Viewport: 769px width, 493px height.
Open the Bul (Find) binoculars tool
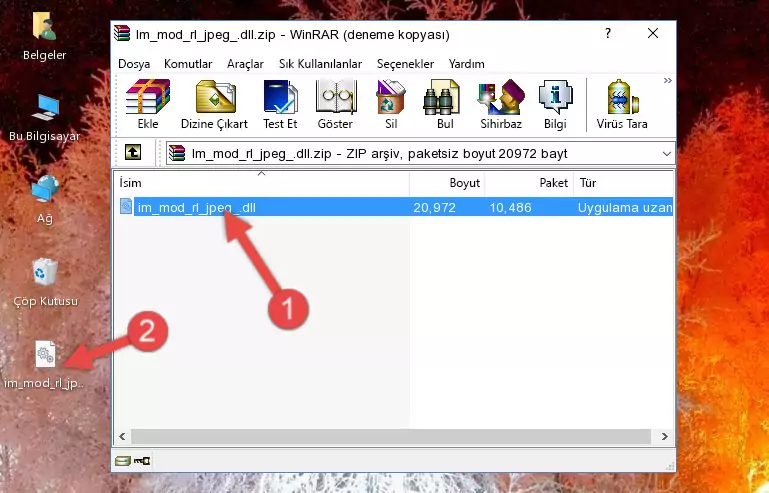445,104
